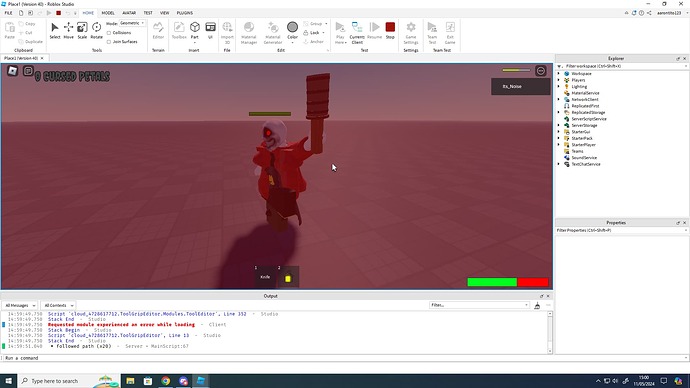690x388 pixels.
Task: Select the Knife slot in the hotbar
Action: coord(265,277)
